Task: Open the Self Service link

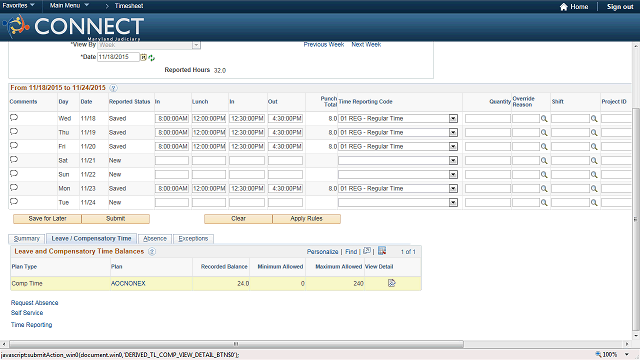Action: [27, 313]
